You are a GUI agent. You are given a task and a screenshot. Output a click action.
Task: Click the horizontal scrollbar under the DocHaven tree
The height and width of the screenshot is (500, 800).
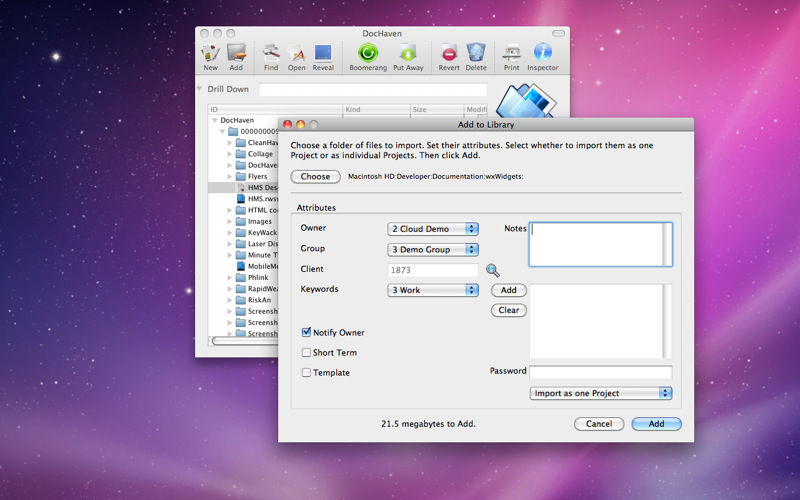(x=245, y=341)
